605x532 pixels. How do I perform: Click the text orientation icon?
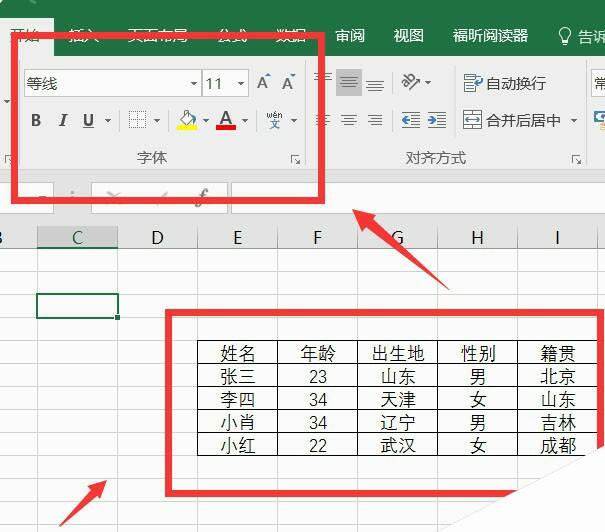point(411,82)
